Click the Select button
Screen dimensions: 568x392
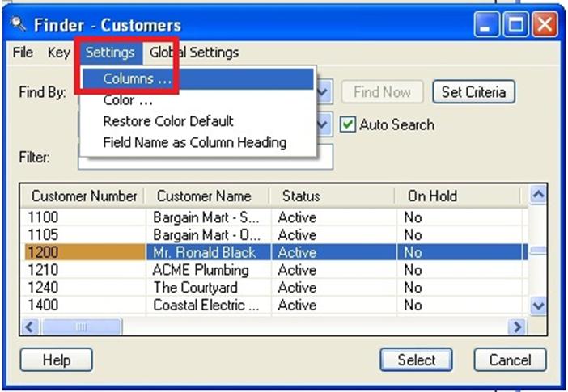[416, 360]
